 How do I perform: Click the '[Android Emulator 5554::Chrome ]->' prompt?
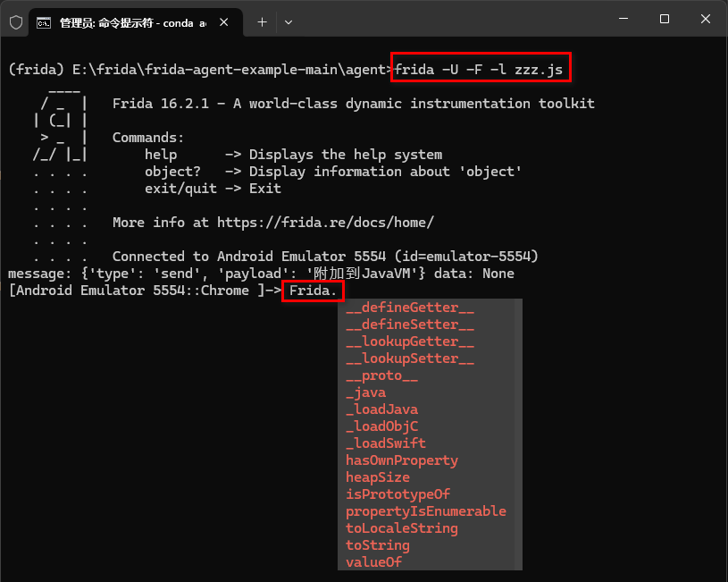tap(146, 291)
